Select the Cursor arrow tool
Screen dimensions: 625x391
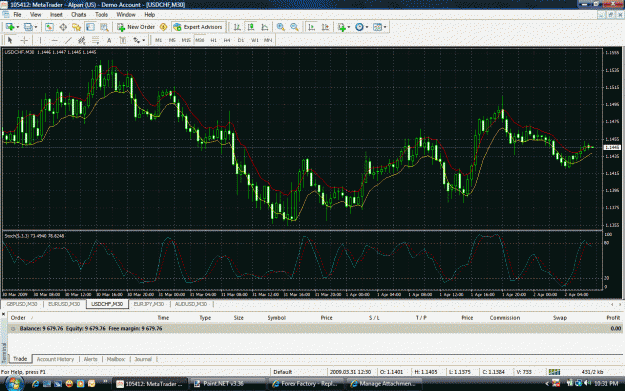[10, 40]
